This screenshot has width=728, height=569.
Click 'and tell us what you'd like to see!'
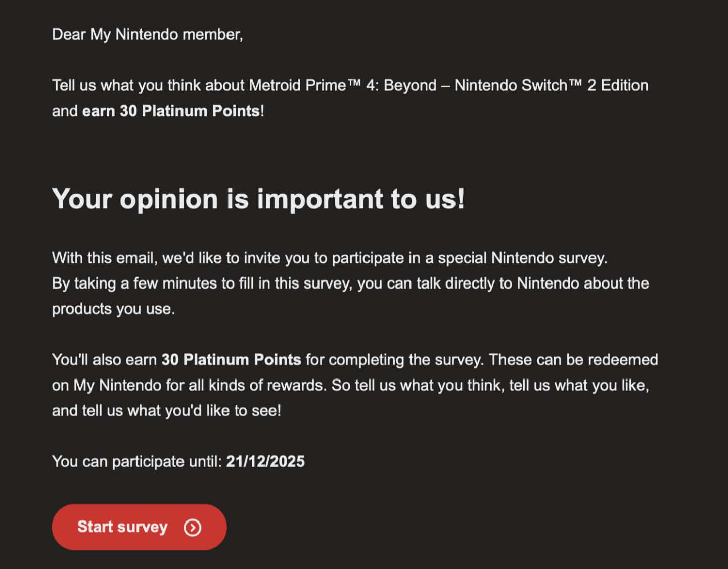coord(166,410)
